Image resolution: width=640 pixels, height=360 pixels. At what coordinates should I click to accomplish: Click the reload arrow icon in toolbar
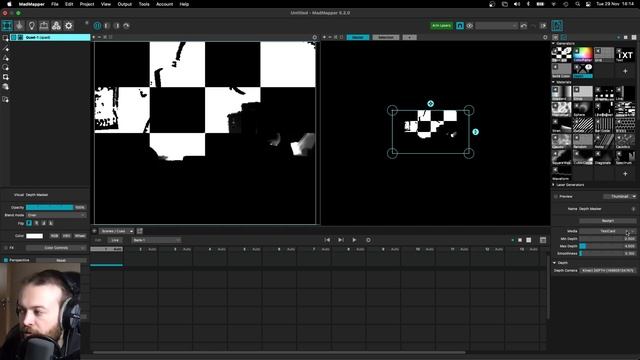coord(127,26)
